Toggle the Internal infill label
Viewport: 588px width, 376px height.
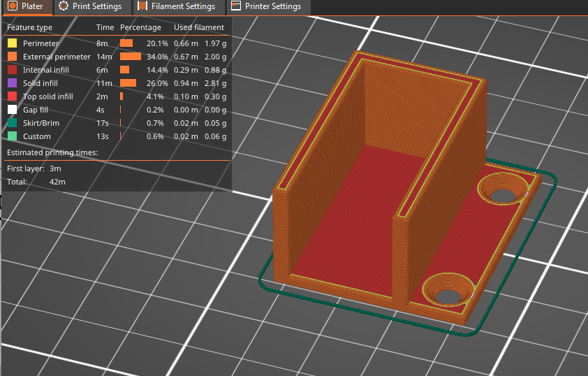[x=46, y=70]
